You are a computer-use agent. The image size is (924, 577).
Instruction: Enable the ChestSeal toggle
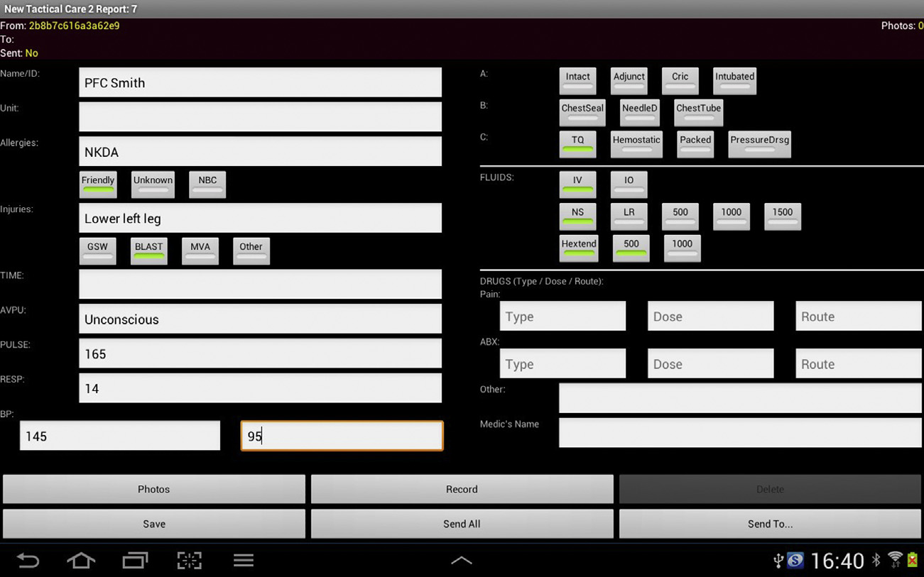click(582, 111)
